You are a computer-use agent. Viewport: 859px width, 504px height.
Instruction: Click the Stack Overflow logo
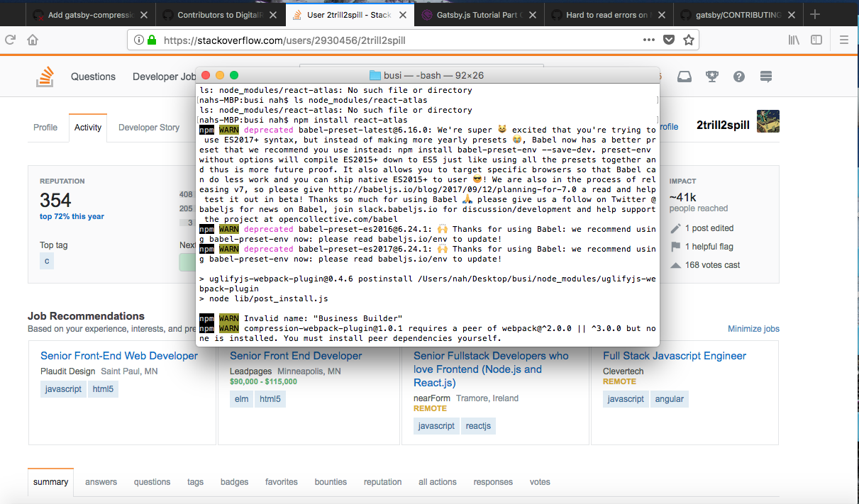45,77
